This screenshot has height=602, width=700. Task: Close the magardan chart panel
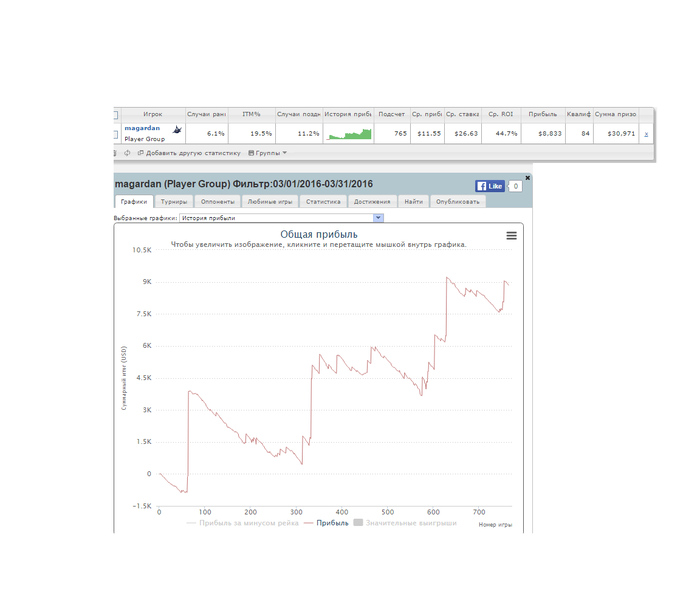pyautogui.click(x=527, y=178)
